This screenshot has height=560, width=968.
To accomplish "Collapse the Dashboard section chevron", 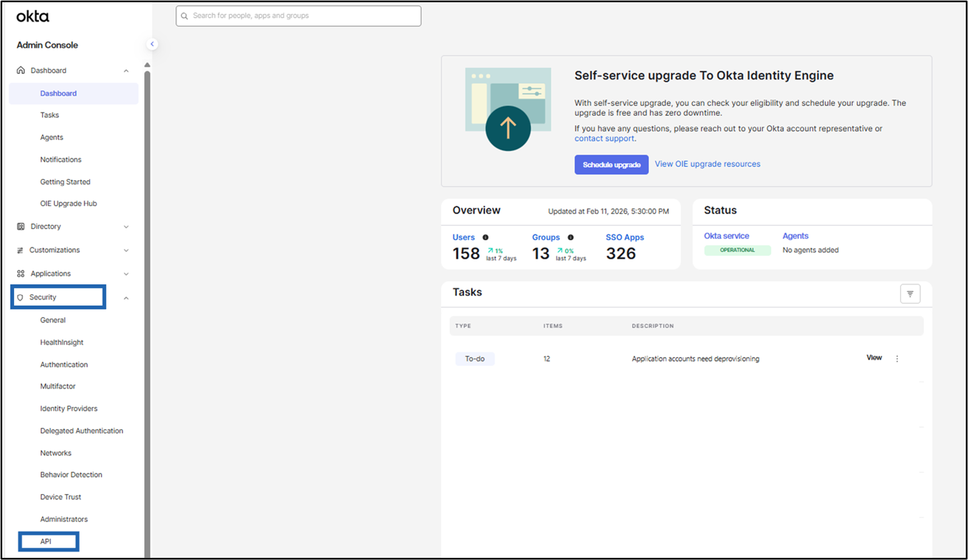I will 126,71.
